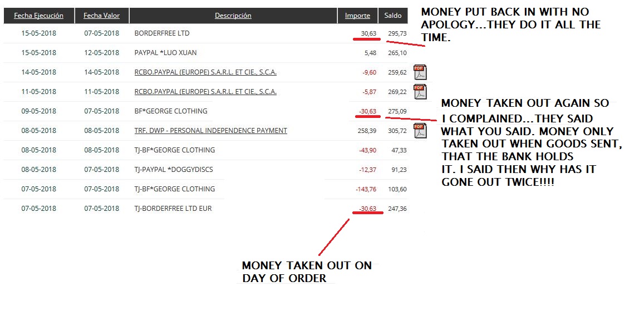
Task: Open RCBO.PAYPAL transaction link dated 11-05-2018
Action: pyautogui.click(x=205, y=92)
